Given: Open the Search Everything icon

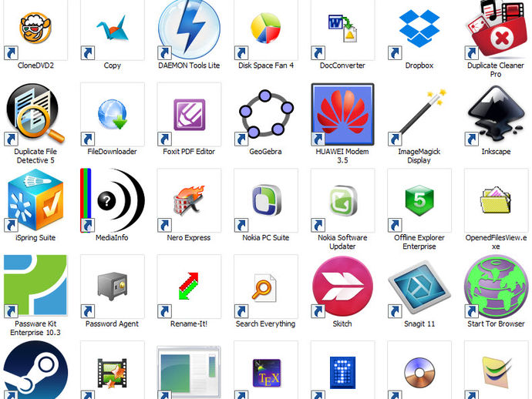Looking at the screenshot, I should (x=264, y=288).
